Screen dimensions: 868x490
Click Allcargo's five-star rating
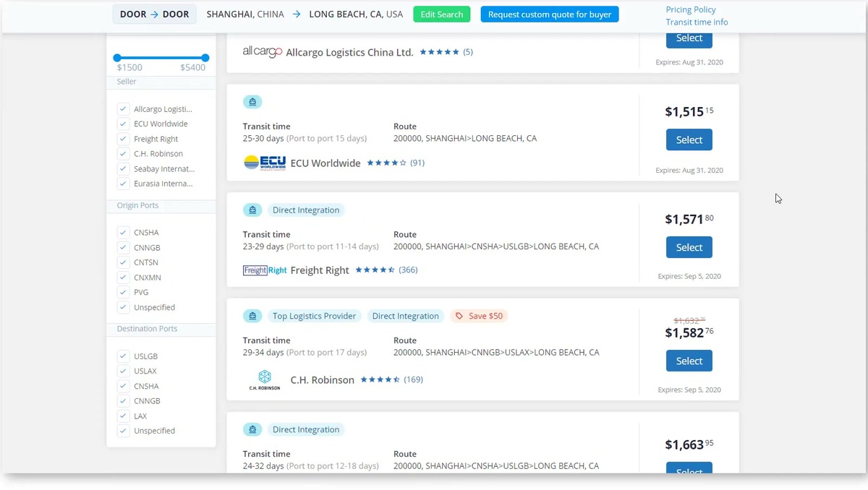click(439, 52)
